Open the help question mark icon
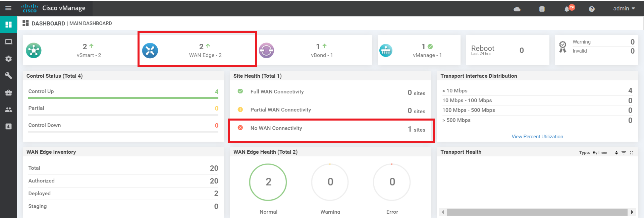 (x=592, y=9)
